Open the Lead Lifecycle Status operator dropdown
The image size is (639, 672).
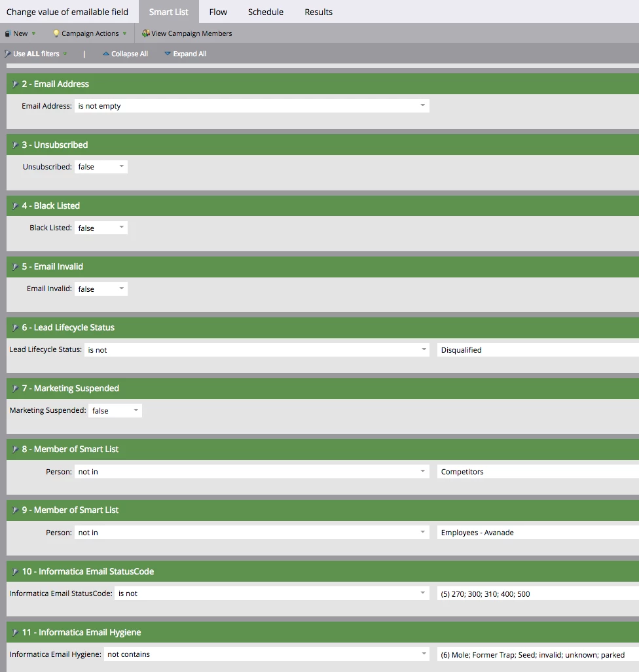[x=257, y=349]
